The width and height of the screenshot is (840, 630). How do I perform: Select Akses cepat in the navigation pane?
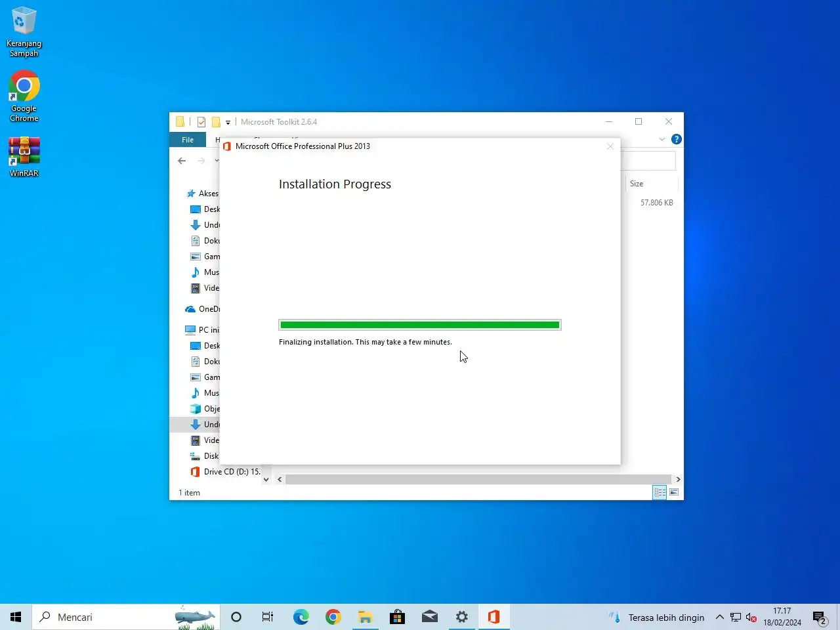203,194
